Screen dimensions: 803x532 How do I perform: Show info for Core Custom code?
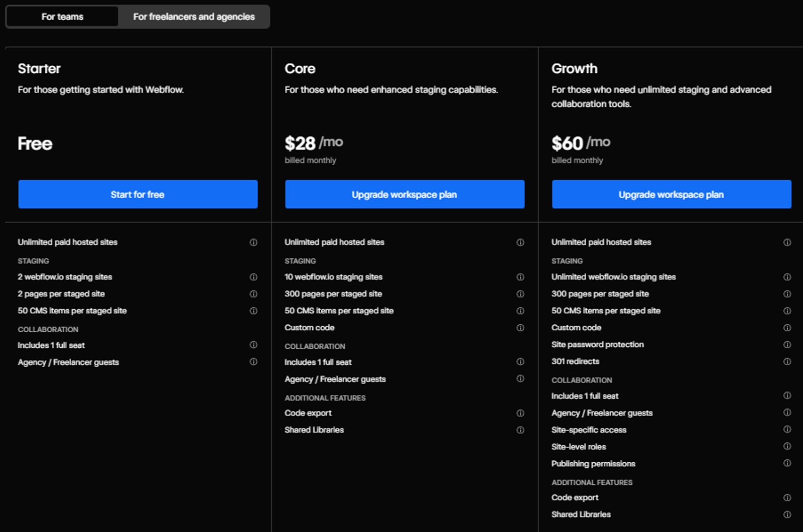520,328
